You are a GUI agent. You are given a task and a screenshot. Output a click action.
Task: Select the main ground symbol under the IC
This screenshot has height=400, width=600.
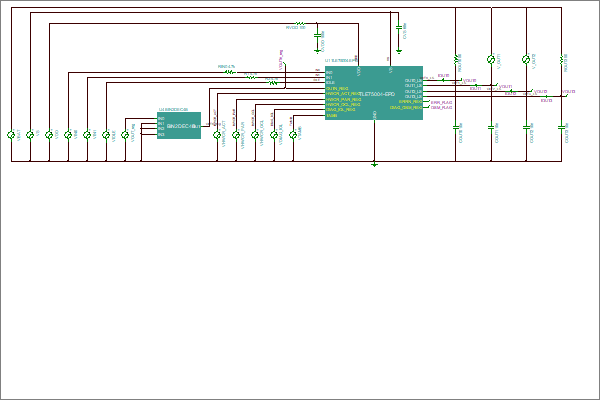(374, 165)
